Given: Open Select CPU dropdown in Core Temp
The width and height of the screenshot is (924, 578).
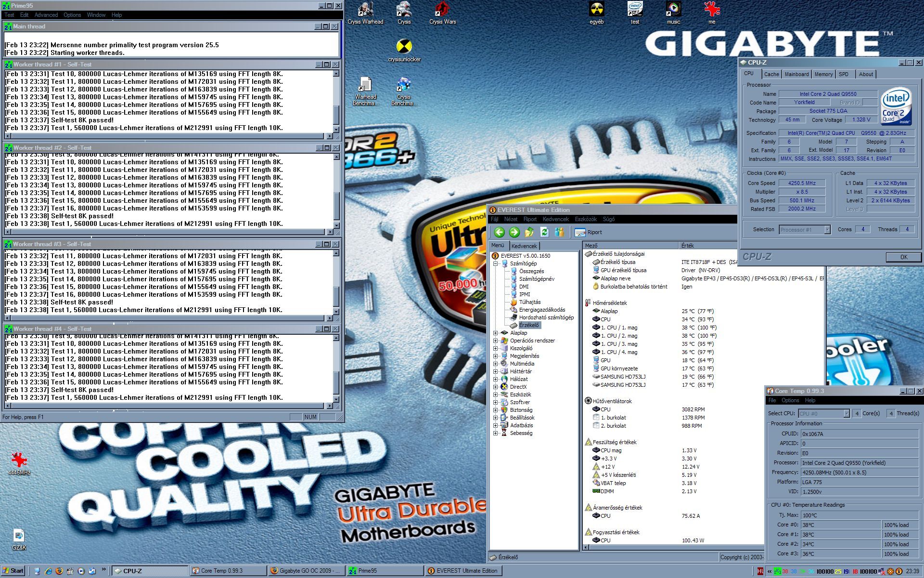Looking at the screenshot, I should coord(824,413).
